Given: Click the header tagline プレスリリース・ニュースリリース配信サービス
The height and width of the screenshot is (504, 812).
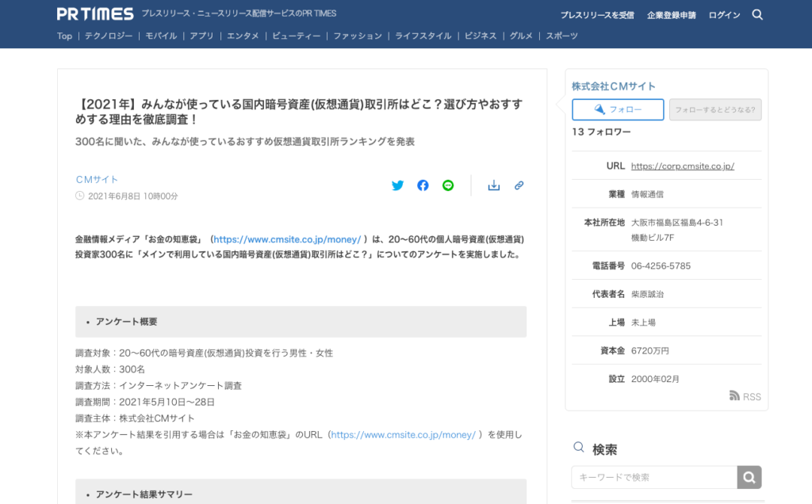Looking at the screenshot, I should pos(239,13).
